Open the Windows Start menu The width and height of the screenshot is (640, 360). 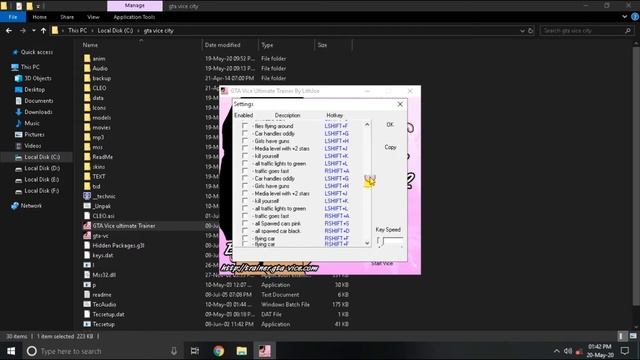pos(11,351)
